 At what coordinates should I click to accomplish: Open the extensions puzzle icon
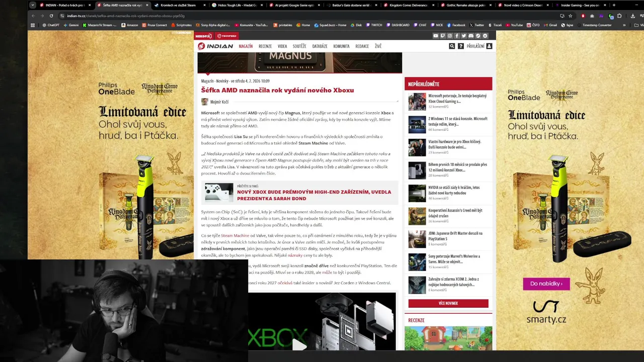pos(619,16)
